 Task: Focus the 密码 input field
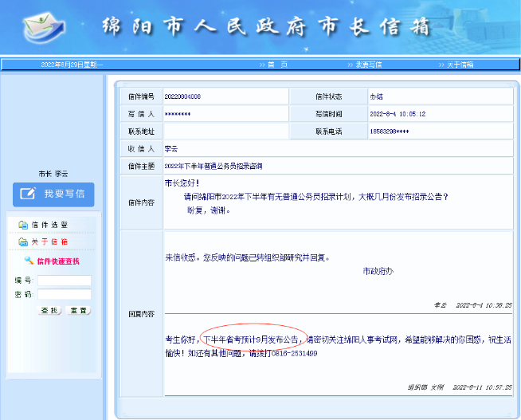click(x=65, y=294)
